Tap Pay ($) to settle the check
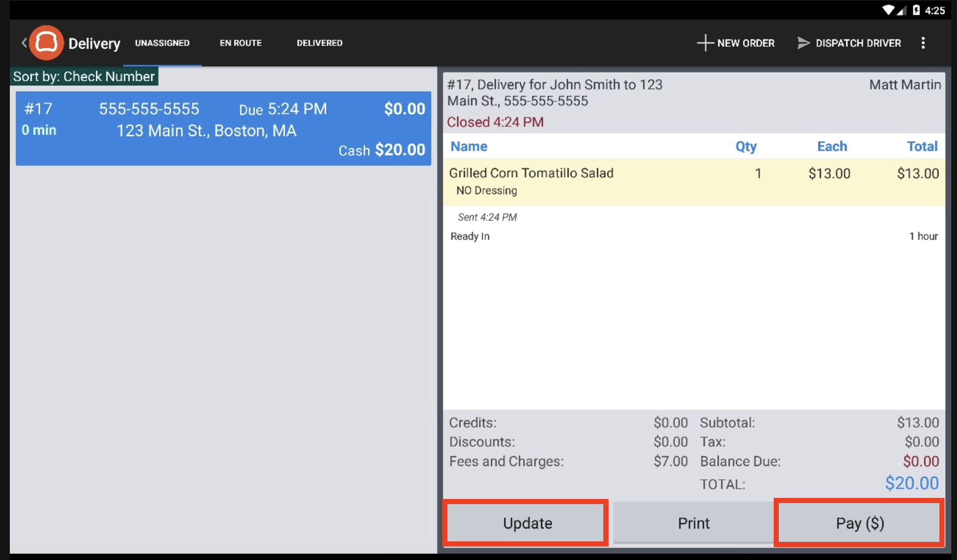The width and height of the screenshot is (957, 560). click(858, 523)
